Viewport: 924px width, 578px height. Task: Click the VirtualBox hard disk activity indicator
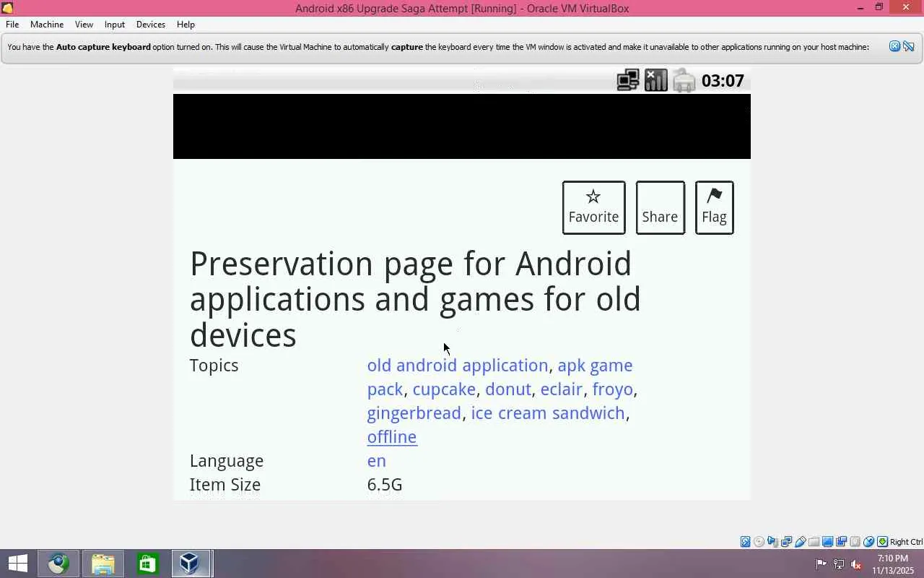click(745, 542)
